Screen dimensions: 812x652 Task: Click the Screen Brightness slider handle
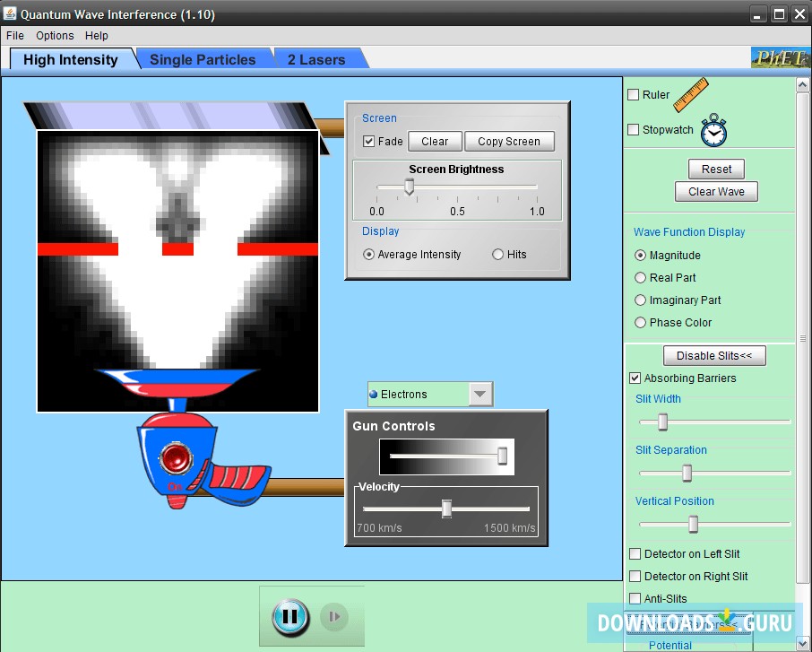(x=409, y=187)
